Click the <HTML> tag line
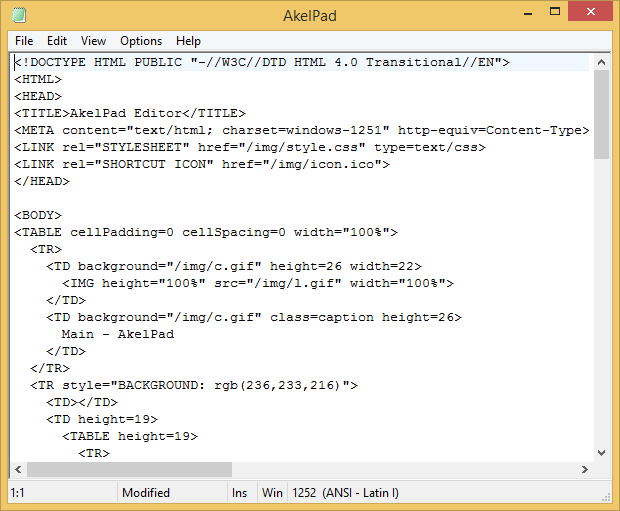620x511 pixels. pos(38,79)
